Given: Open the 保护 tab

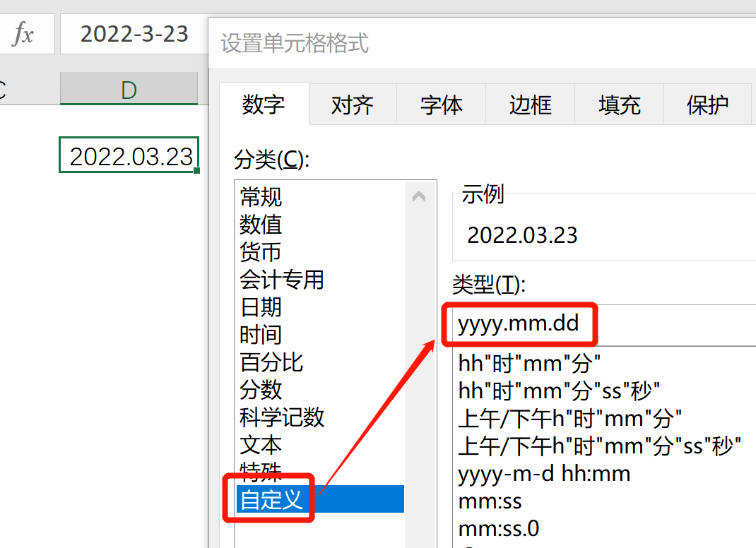Looking at the screenshot, I should click(708, 105).
